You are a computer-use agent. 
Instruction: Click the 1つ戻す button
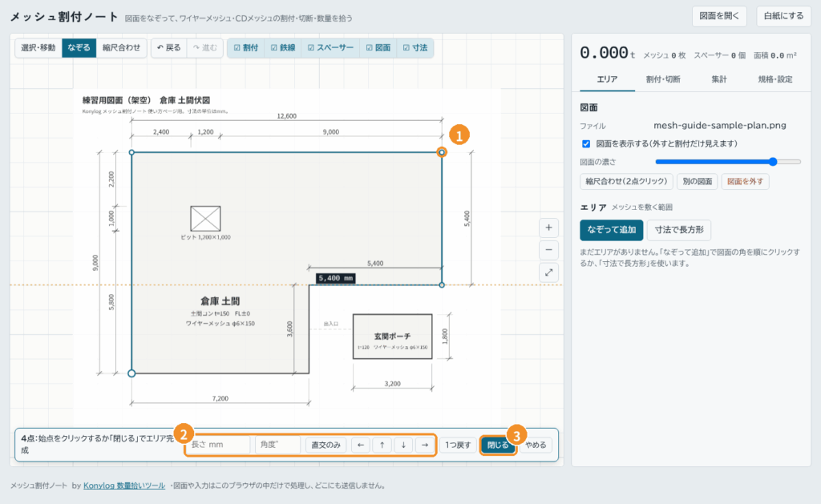pyautogui.click(x=458, y=445)
